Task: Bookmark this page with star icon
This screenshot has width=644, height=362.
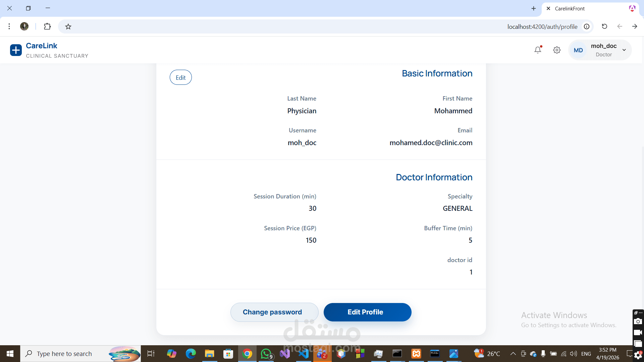Action: (68, 26)
